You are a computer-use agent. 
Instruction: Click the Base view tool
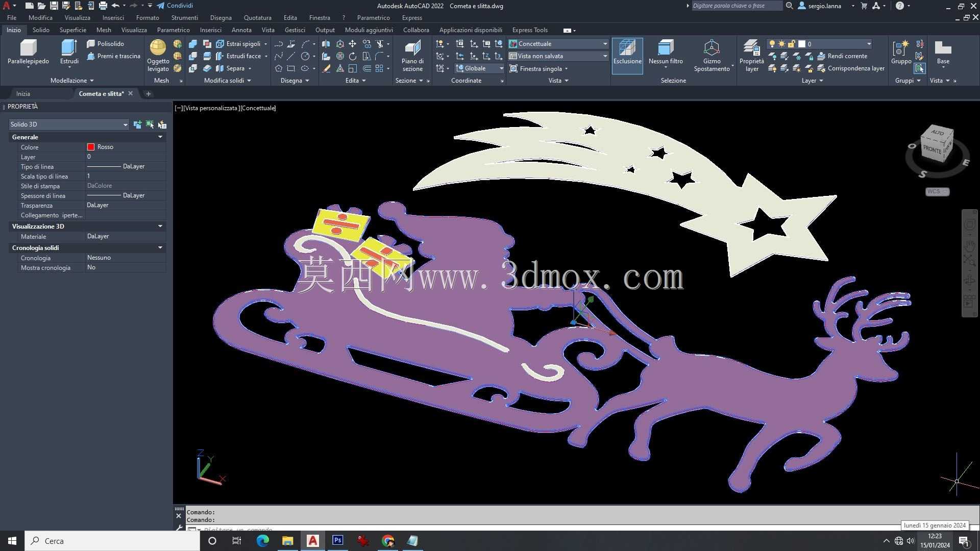click(x=943, y=53)
